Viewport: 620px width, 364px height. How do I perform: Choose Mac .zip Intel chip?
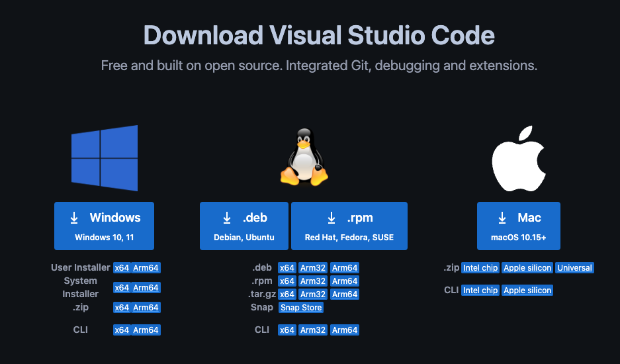pyautogui.click(x=480, y=268)
